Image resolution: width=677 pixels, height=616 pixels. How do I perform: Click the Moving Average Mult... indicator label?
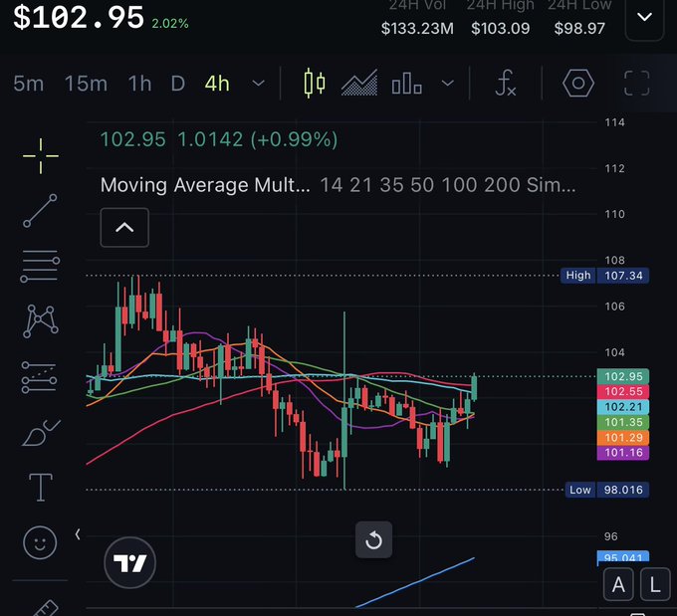(x=205, y=185)
